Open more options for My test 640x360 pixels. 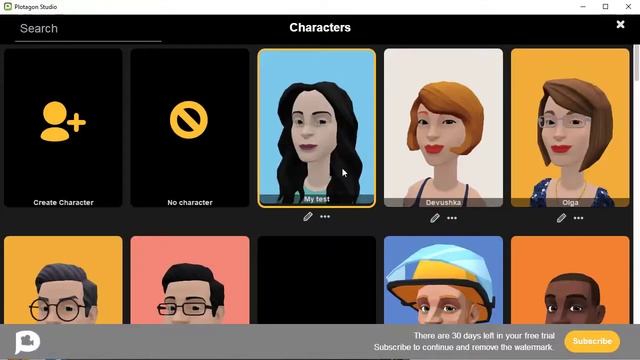325,217
